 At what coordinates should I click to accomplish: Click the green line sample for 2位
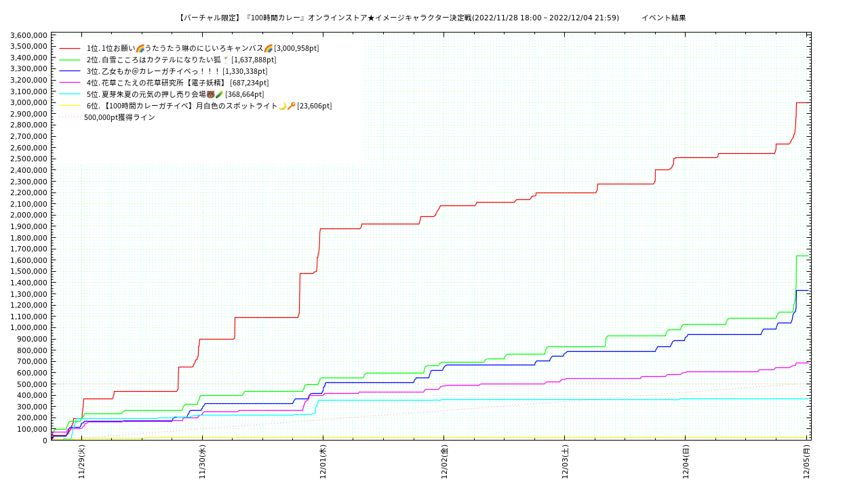70,60
